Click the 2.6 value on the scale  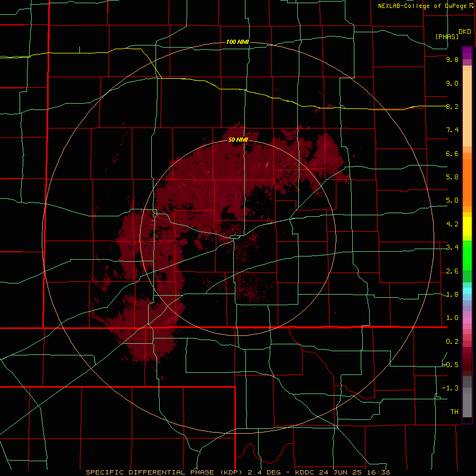[452, 271]
